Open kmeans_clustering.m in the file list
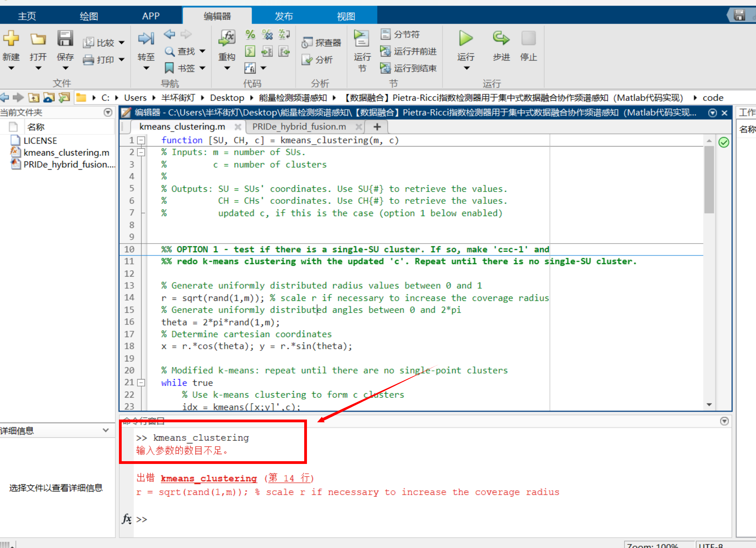This screenshot has width=756, height=548. pyautogui.click(x=66, y=152)
